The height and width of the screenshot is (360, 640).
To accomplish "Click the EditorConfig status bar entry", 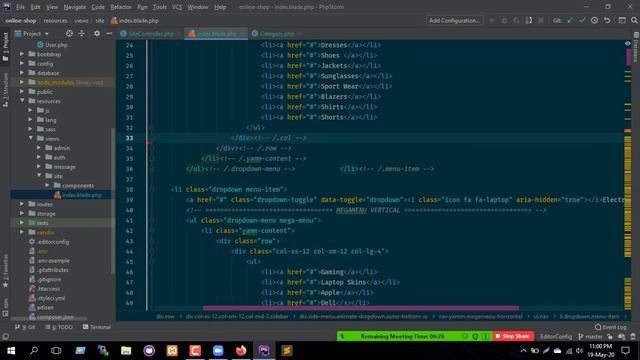I will [x=556, y=337].
